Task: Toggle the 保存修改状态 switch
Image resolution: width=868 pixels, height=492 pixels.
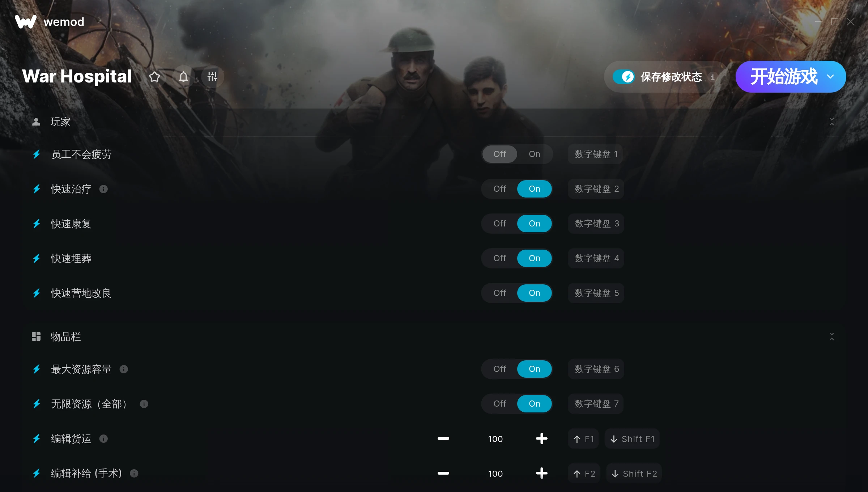Action: coord(624,77)
